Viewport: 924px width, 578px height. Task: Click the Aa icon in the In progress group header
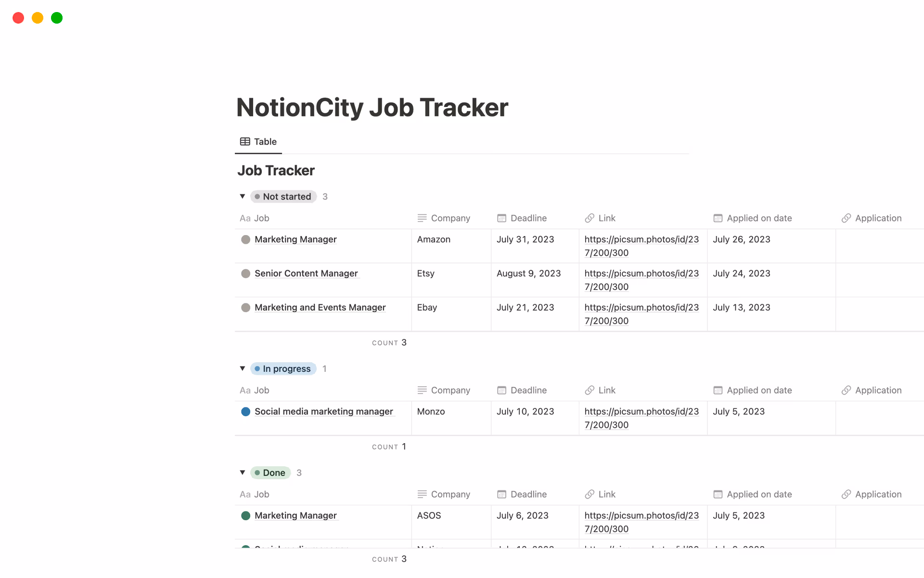pos(245,390)
